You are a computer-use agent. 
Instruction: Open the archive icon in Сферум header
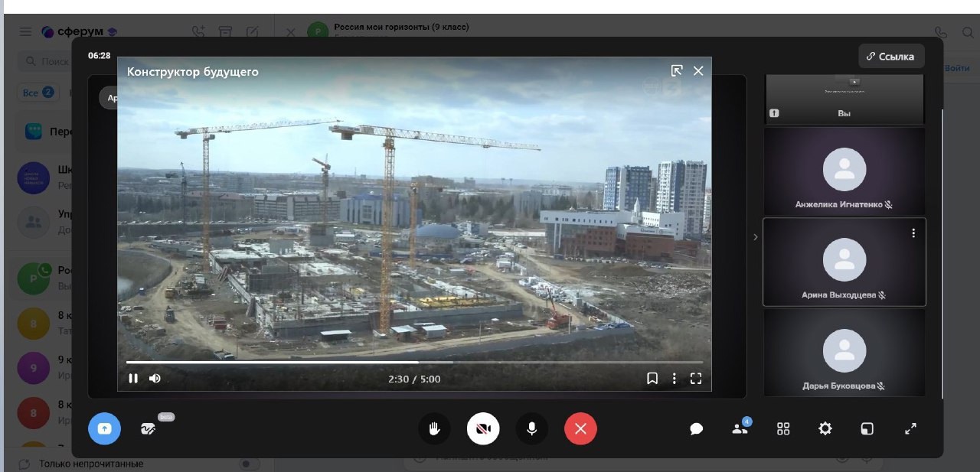(225, 31)
